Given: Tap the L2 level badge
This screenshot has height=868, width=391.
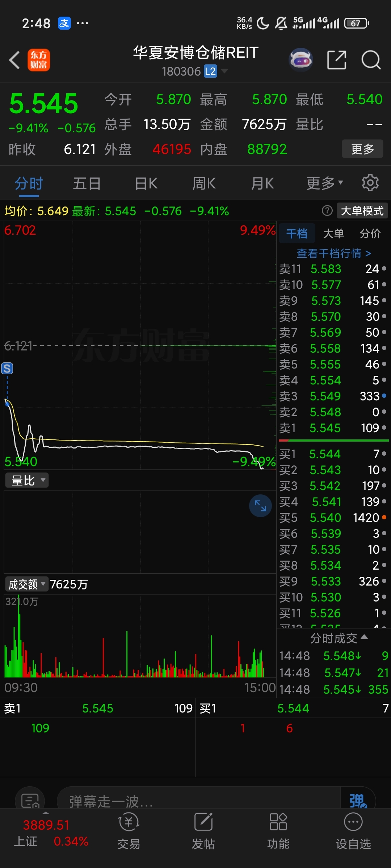Looking at the screenshot, I should point(210,71).
